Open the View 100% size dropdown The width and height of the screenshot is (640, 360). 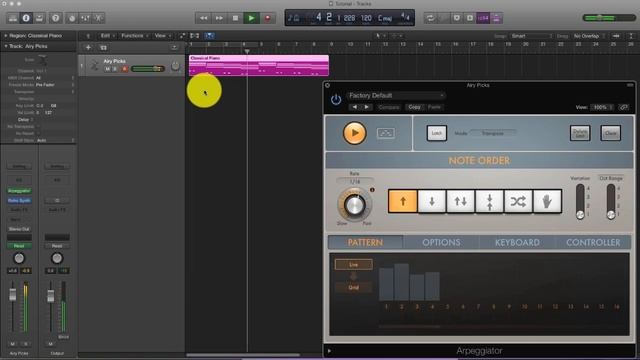[x=602, y=107]
